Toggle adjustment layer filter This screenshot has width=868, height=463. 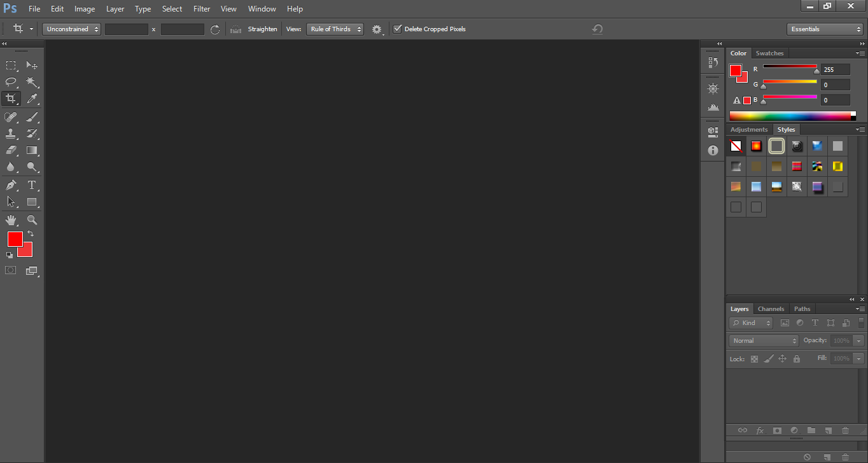coord(800,323)
